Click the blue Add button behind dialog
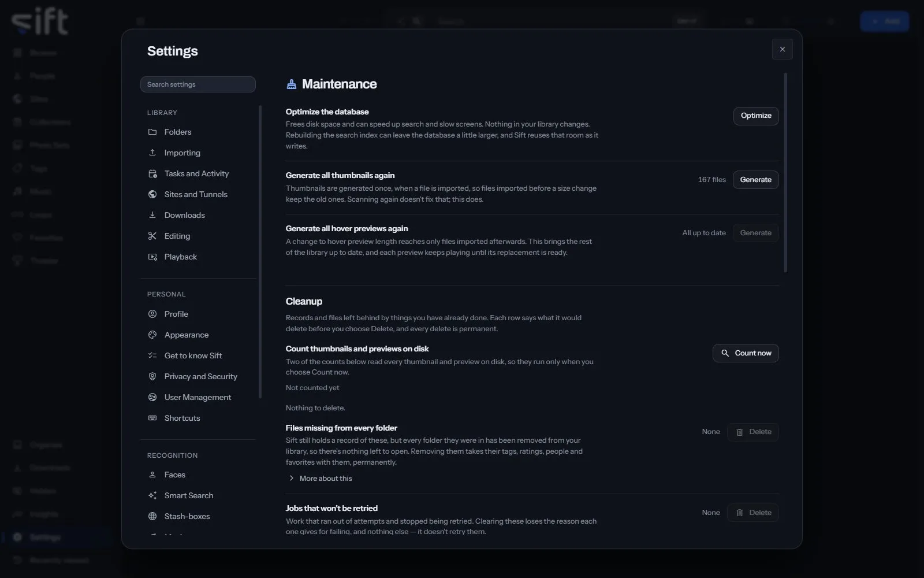The image size is (924, 578). pyautogui.click(x=885, y=21)
